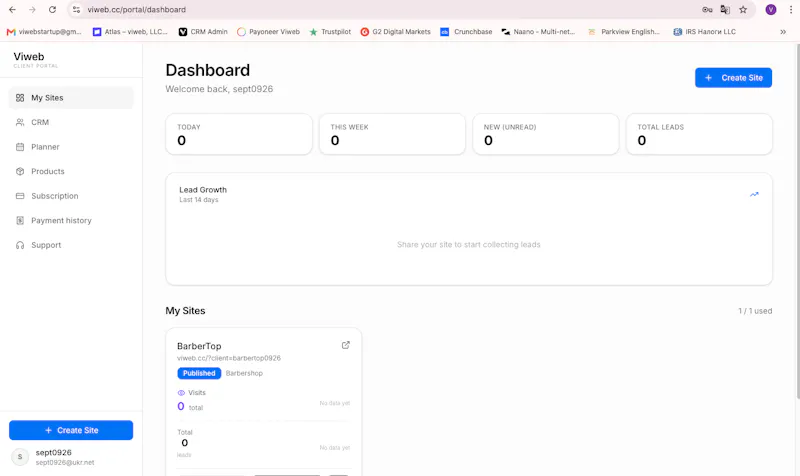Click the sept0926@ukr.net account email
Viewport: 800px width, 476px height.
[65, 463]
